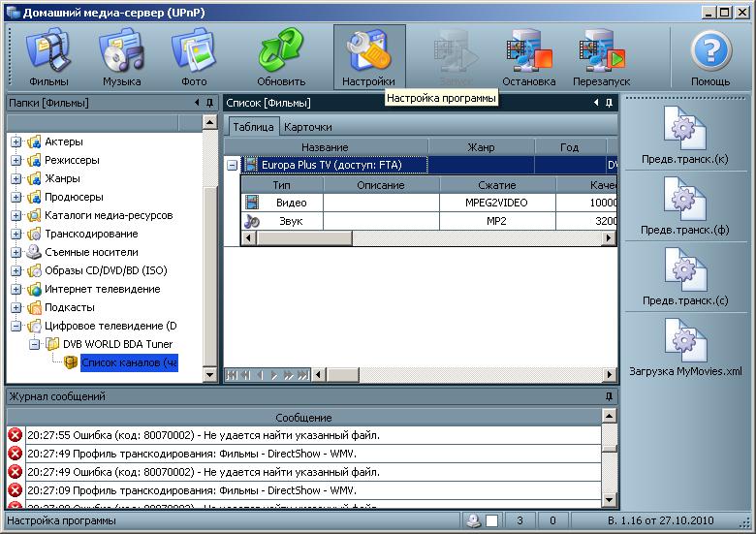Toggle the checkbox in status bar
756x534 pixels.
492,521
